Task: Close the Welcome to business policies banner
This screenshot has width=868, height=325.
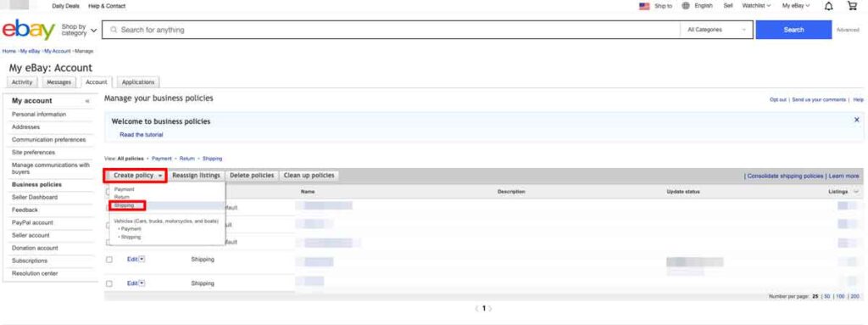Action: (857, 120)
